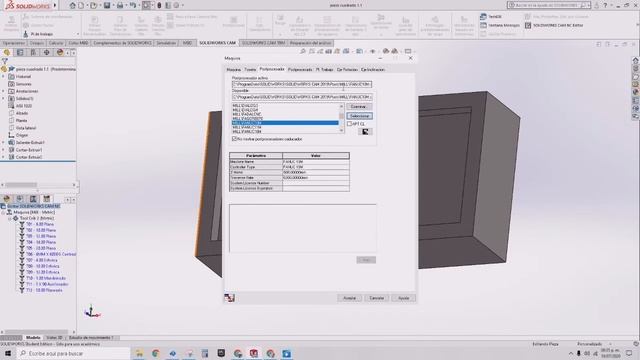
Task: Toggle the APT CL checkbox
Action: pos(349,124)
